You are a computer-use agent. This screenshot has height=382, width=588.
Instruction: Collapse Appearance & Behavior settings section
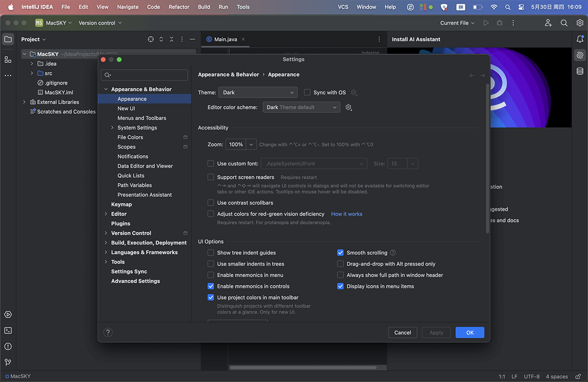click(106, 89)
